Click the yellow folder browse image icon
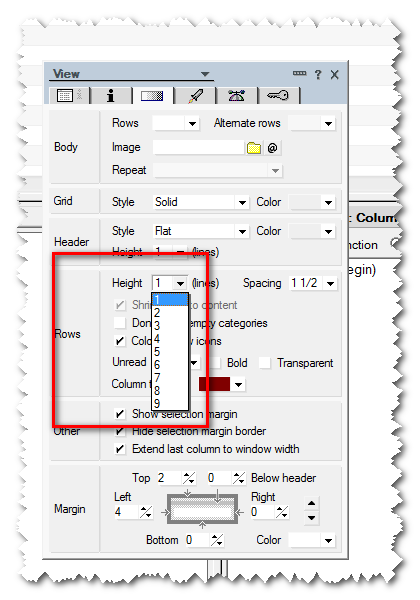Image resolution: width=420 pixels, height=600 pixels. (254, 148)
